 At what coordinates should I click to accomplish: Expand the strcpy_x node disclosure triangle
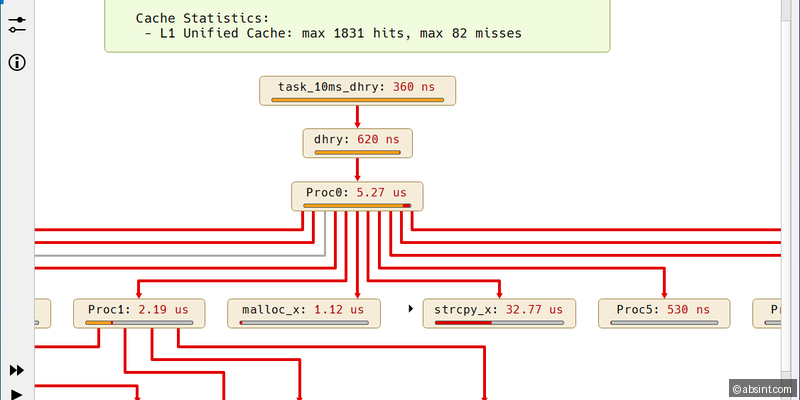point(411,310)
